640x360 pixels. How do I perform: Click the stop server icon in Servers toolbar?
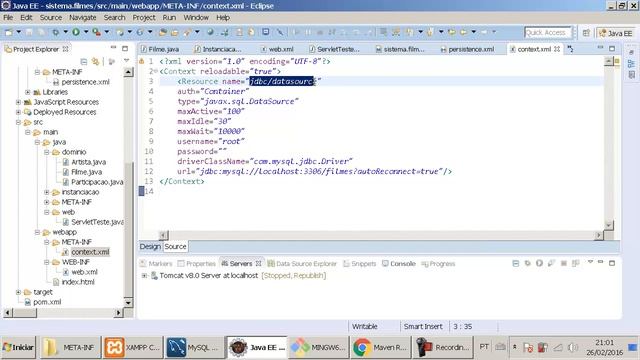[x=564, y=263]
